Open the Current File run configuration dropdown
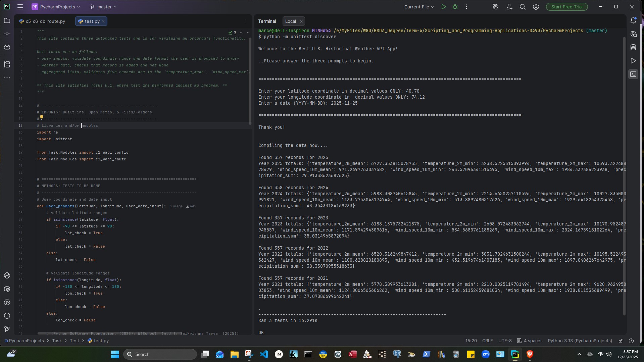The image size is (644, 362). pos(419,7)
